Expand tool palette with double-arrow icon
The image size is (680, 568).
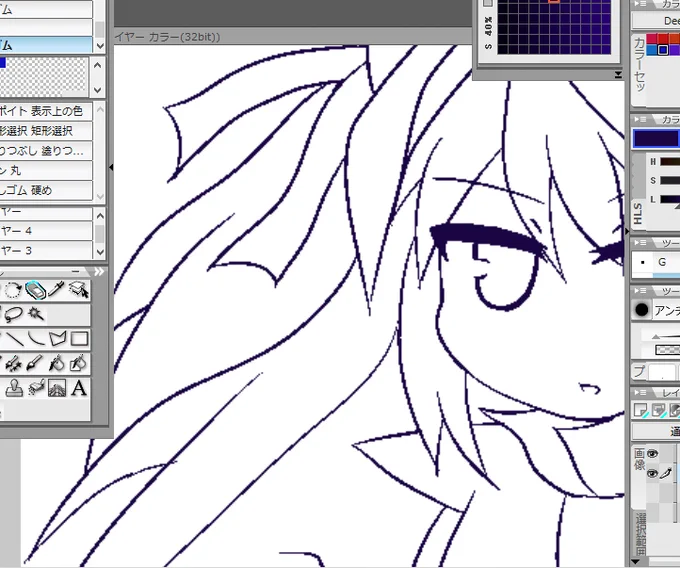[99, 272]
